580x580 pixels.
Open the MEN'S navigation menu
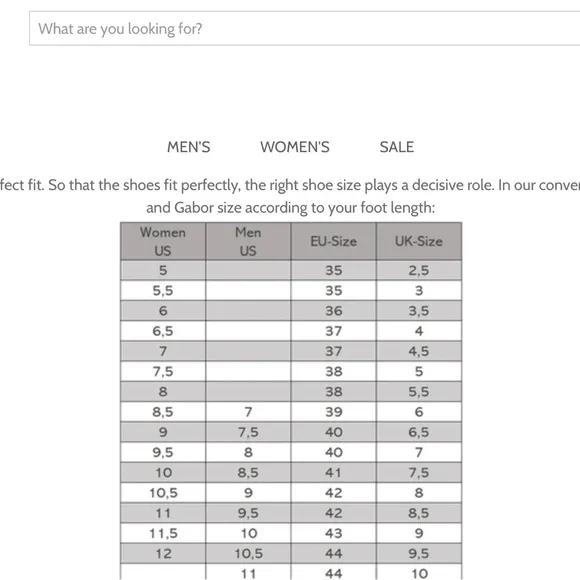coord(189,147)
